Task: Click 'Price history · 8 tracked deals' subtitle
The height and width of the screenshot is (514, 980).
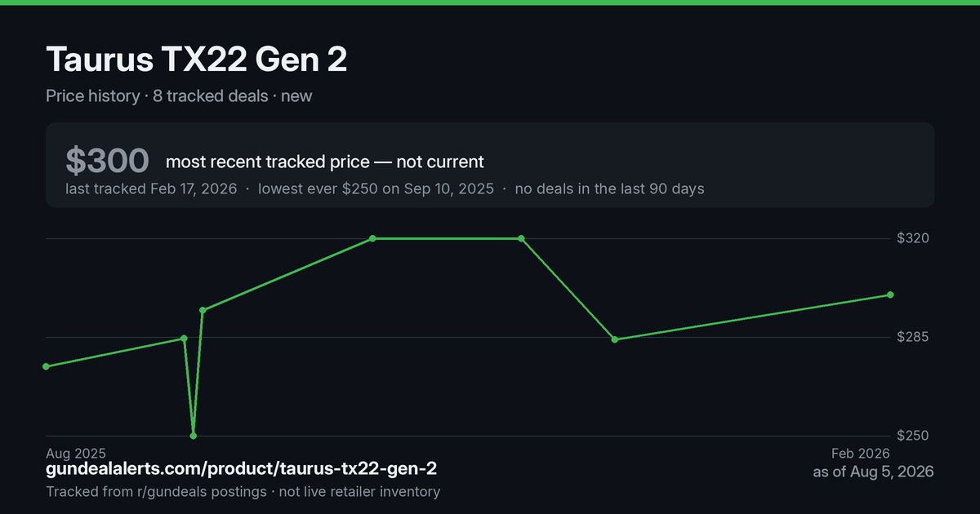Action: click(x=157, y=95)
